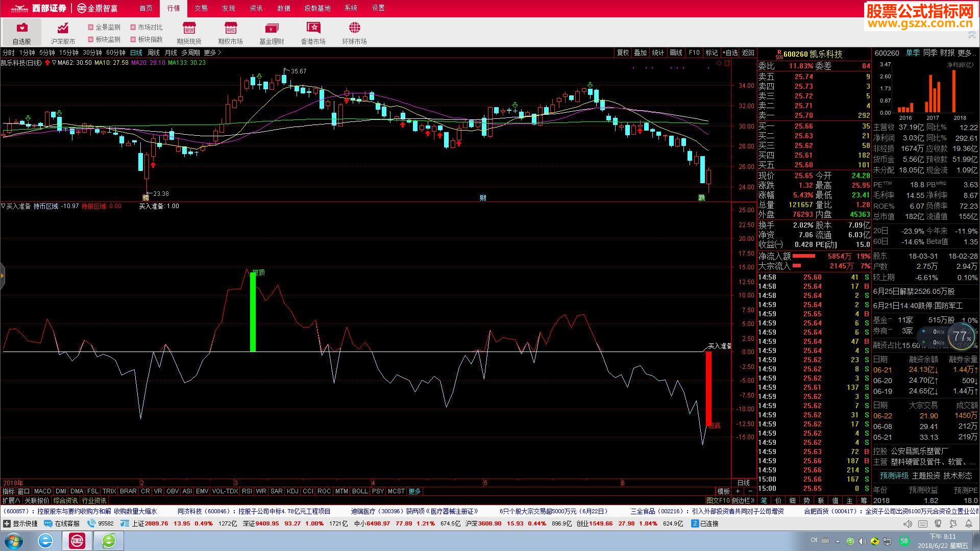Click the keyboard icon in status bar
Viewport: 980px width, 551px height.
[x=923, y=523]
